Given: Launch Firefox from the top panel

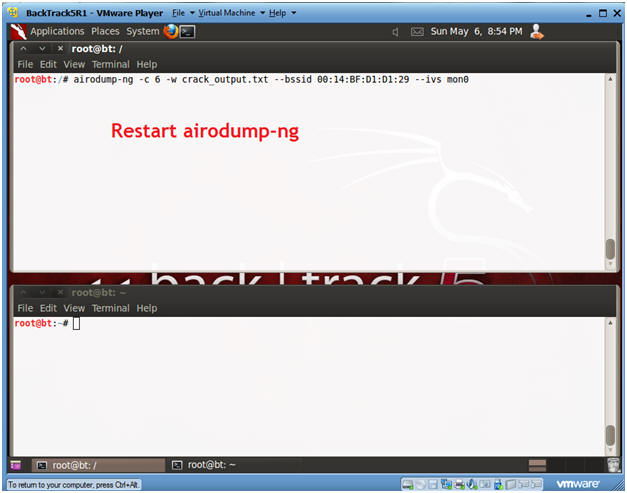Looking at the screenshot, I should (170, 31).
